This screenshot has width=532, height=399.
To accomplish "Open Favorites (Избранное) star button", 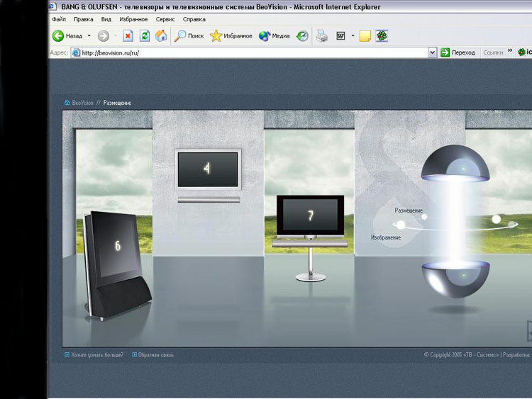I will point(231,35).
